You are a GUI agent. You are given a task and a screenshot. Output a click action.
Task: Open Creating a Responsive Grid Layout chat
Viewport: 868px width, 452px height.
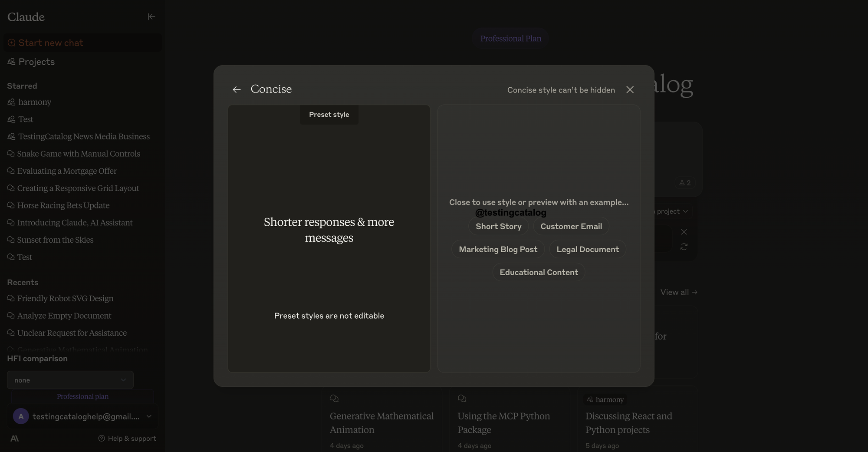click(x=73, y=188)
